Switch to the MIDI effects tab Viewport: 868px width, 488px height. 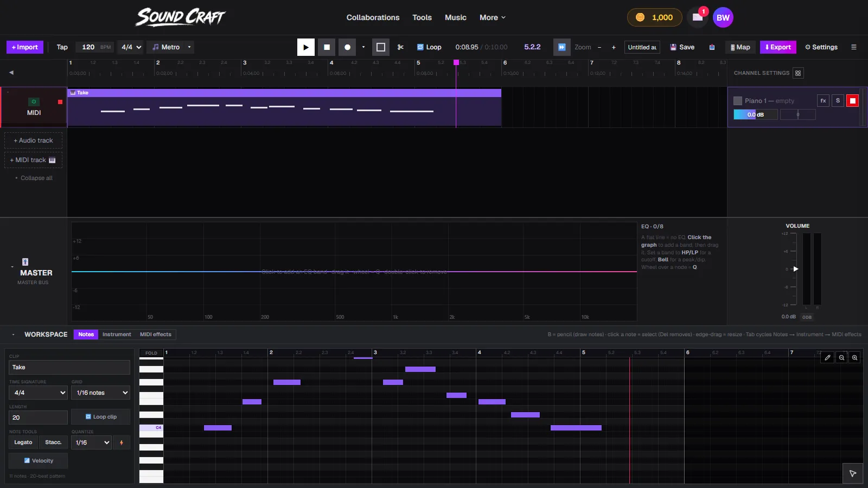coord(156,335)
